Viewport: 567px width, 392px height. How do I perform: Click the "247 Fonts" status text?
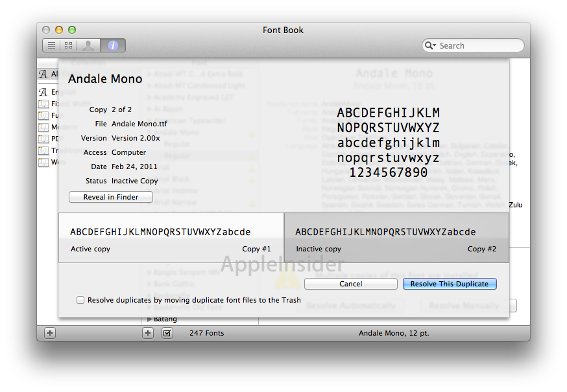click(207, 333)
